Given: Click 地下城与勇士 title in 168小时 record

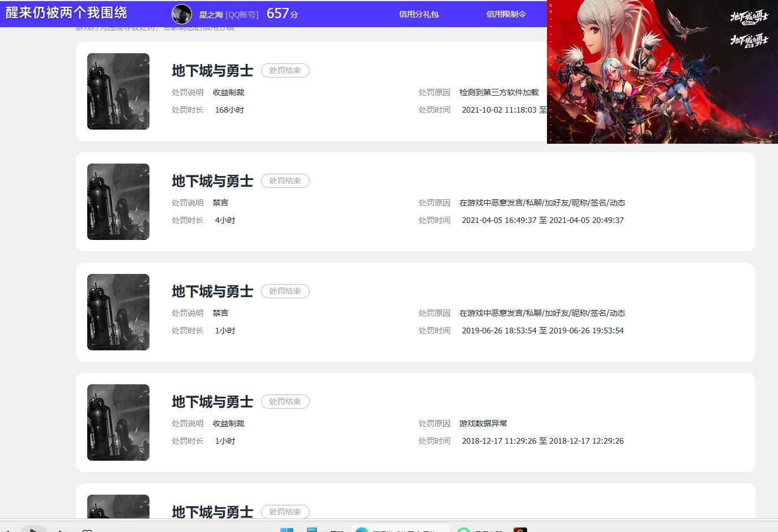Looking at the screenshot, I should (x=212, y=71).
